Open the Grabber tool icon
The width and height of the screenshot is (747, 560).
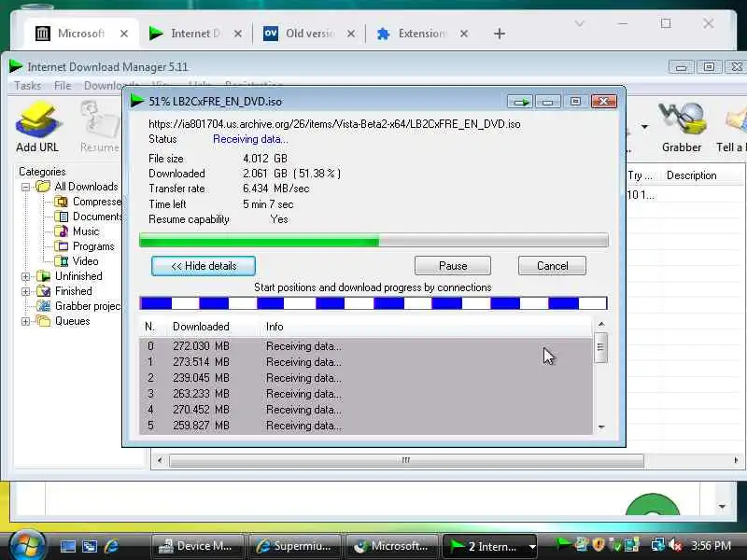682,127
